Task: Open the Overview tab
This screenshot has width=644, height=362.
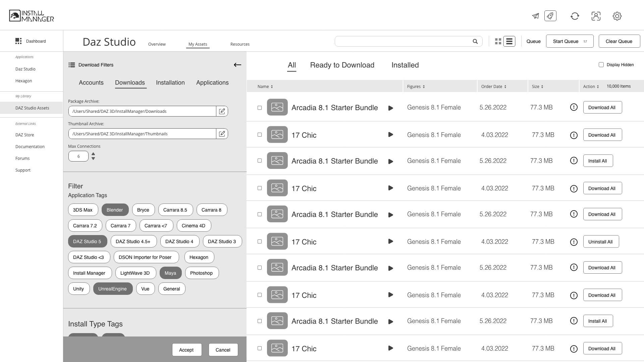Action: (x=157, y=44)
